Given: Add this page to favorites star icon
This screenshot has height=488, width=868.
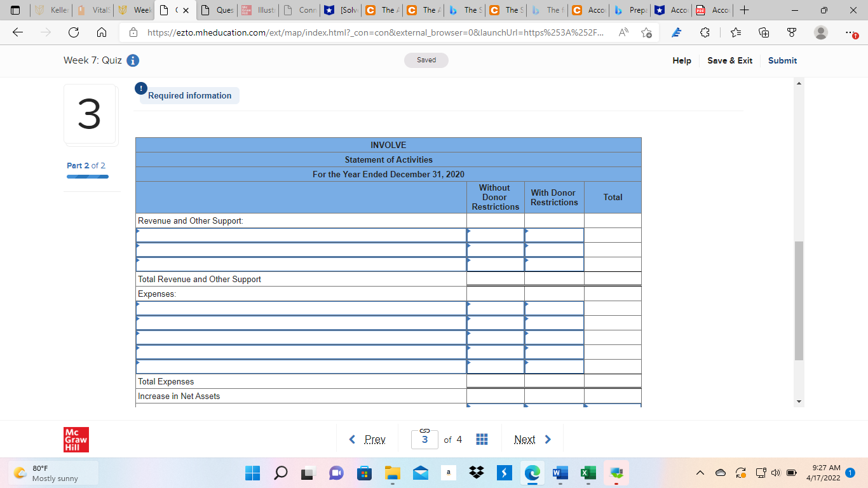Looking at the screenshot, I should tap(646, 32).
